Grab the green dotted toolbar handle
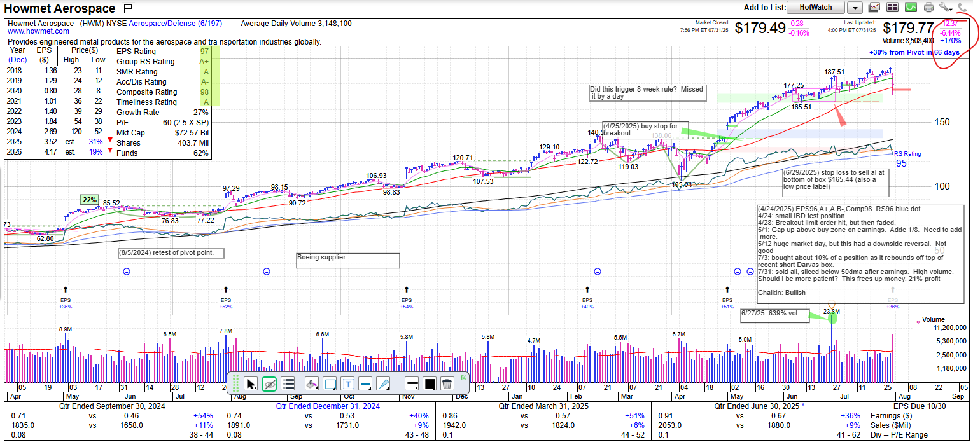Image resolution: width=980 pixels, height=442 pixels. pyautogui.click(x=235, y=383)
